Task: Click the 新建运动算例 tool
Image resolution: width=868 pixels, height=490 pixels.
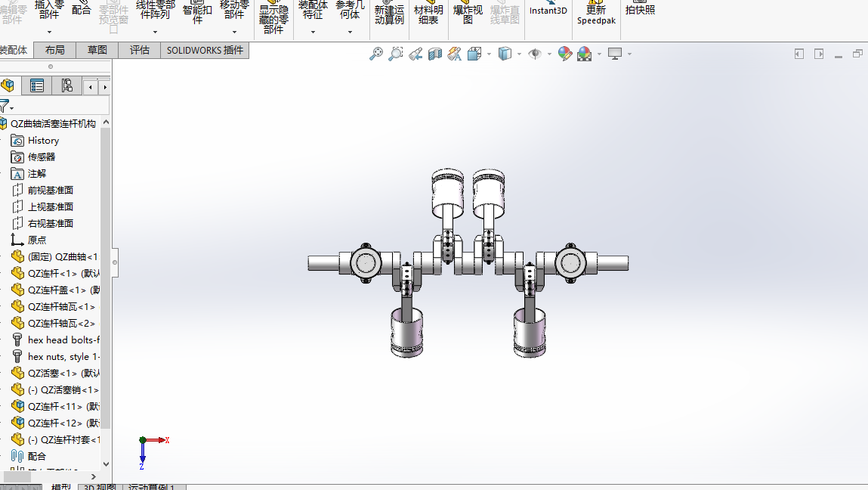Action: click(x=389, y=13)
